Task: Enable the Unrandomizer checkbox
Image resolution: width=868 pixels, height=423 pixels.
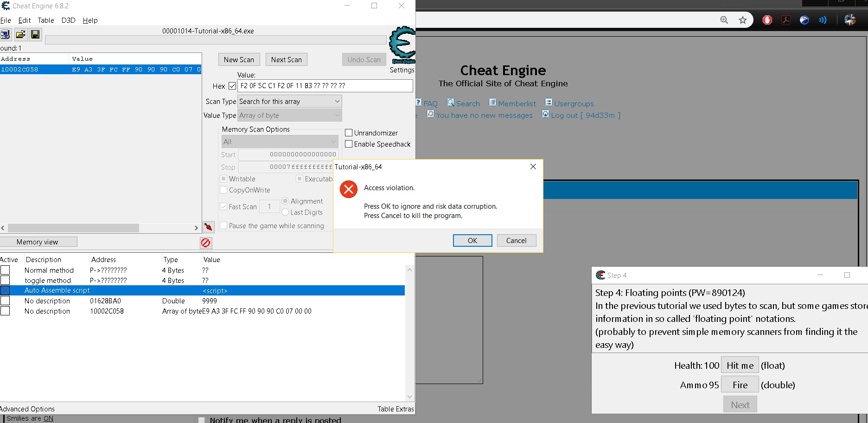Action: (x=349, y=133)
